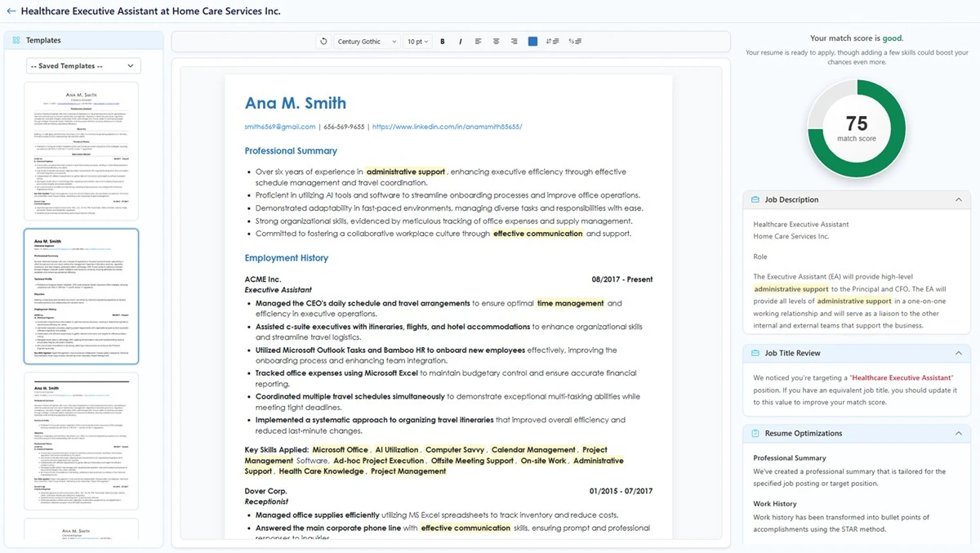The image size is (980, 553).
Task: Center align the selected text
Action: [x=496, y=41]
